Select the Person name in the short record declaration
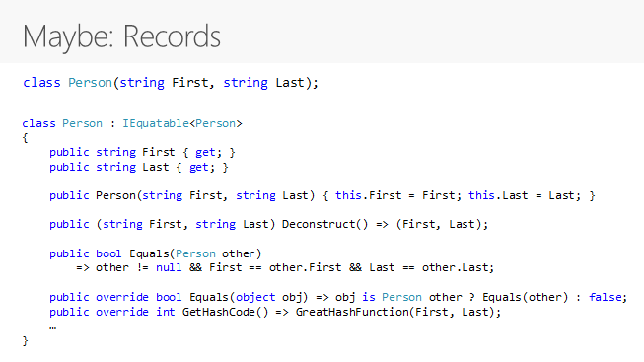 pos(90,83)
